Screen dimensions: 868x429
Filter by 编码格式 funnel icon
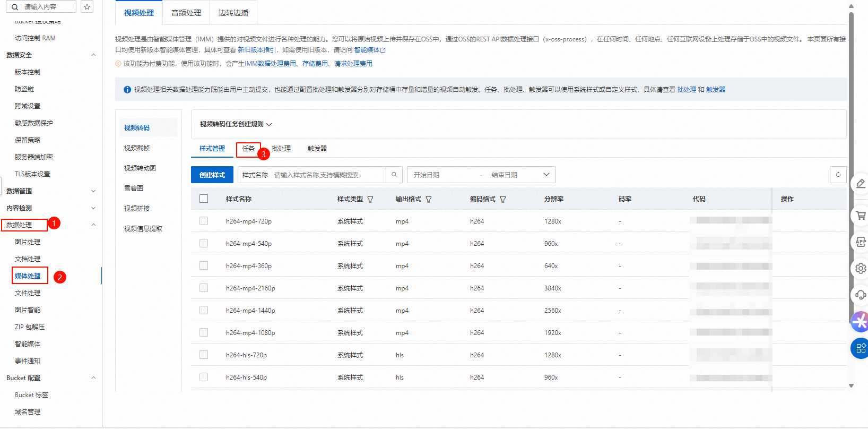503,199
